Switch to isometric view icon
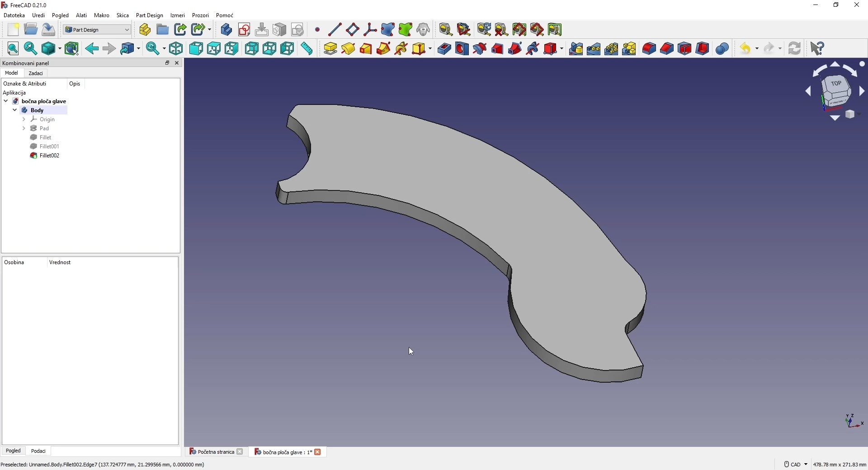 point(176,49)
